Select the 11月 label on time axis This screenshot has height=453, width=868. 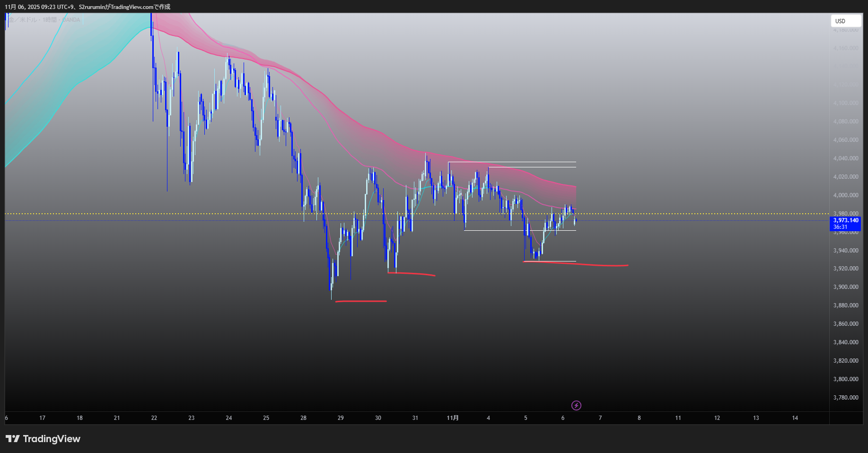click(453, 418)
